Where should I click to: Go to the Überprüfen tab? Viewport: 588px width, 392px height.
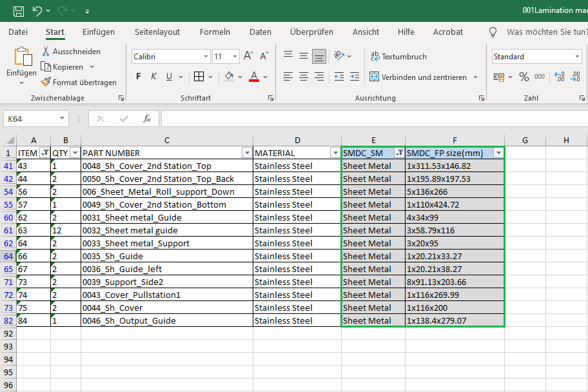tap(311, 32)
